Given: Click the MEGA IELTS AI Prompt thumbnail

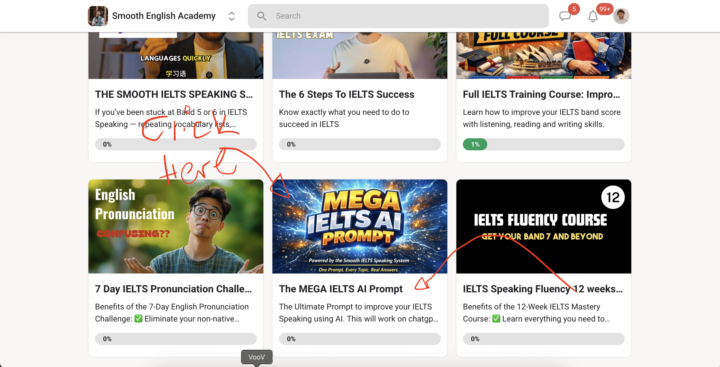Looking at the screenshot, I should (360, 226).
